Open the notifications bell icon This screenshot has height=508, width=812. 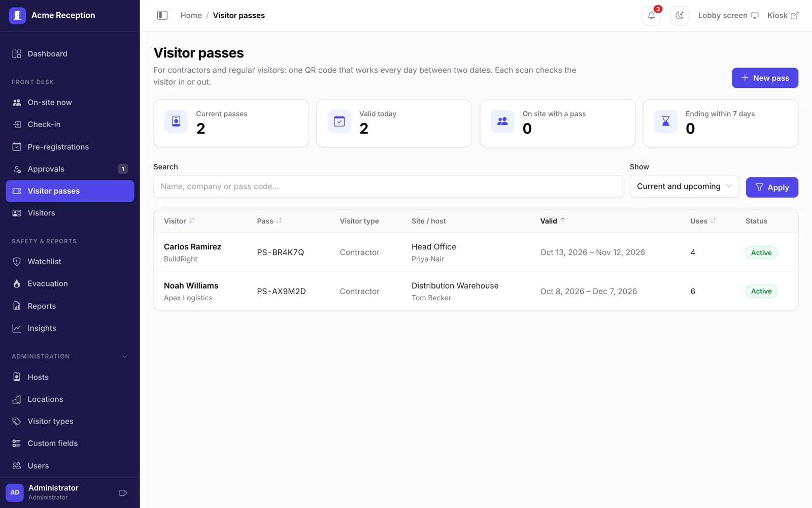(x=651, y=16)
